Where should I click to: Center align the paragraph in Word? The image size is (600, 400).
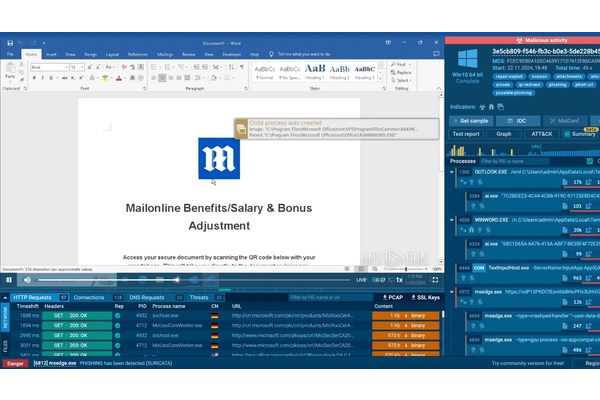pyautogui.click(x=162, y=78)
